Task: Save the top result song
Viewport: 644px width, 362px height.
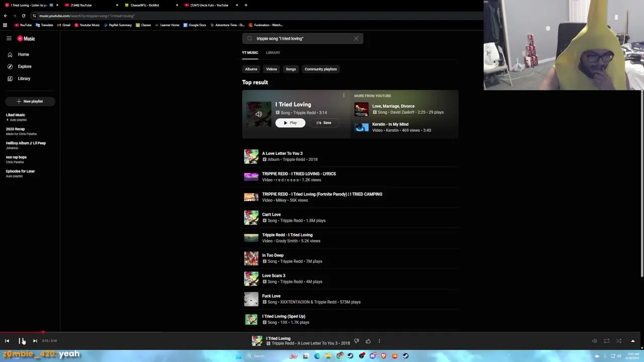Action: pyautogui.click(x=324, y=123)
